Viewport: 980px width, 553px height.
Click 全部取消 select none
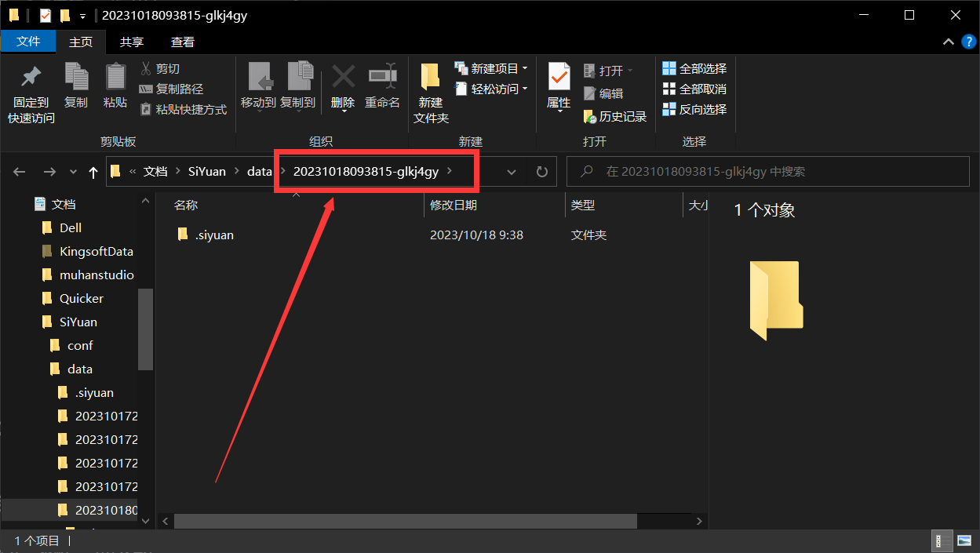[x=694, y=89]
